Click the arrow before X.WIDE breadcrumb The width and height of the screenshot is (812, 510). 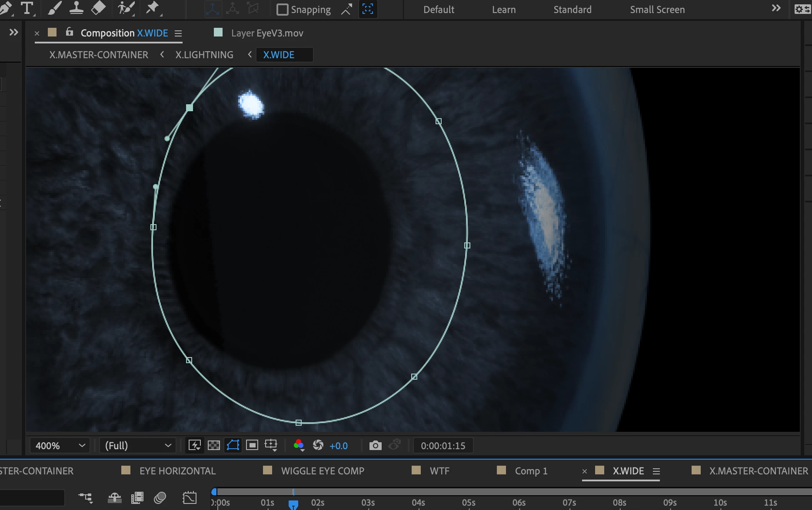(x=250, y=54)
